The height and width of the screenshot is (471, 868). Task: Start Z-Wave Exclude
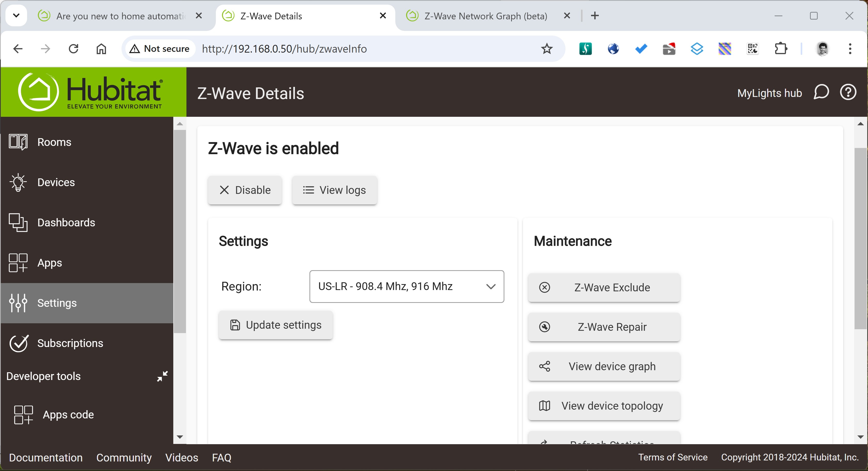[604, 288]
